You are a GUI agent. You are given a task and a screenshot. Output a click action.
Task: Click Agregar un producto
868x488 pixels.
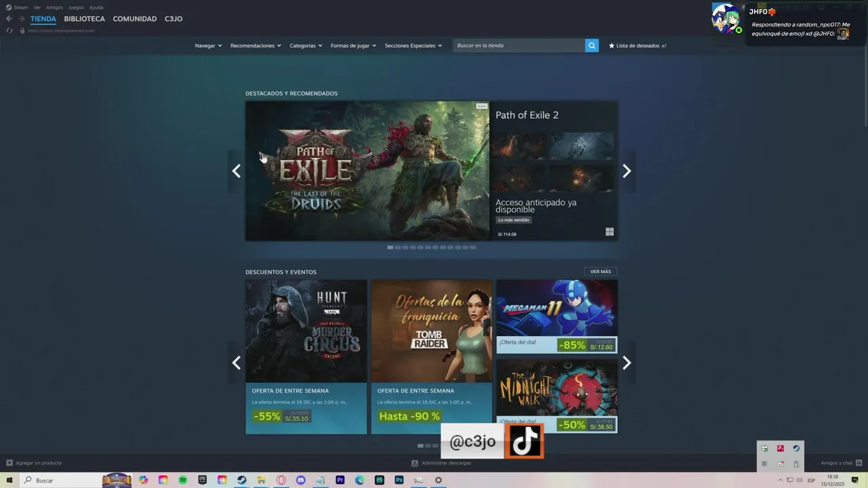tap(34, 463)
